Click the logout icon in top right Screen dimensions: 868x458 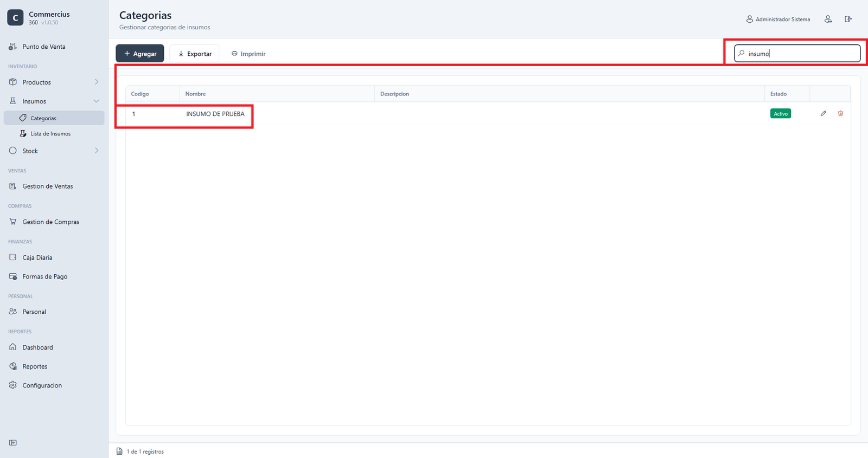pos(848,19)
